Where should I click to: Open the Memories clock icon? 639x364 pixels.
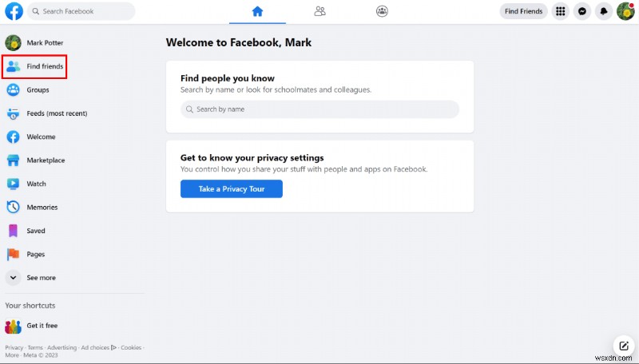coord(13,208)
